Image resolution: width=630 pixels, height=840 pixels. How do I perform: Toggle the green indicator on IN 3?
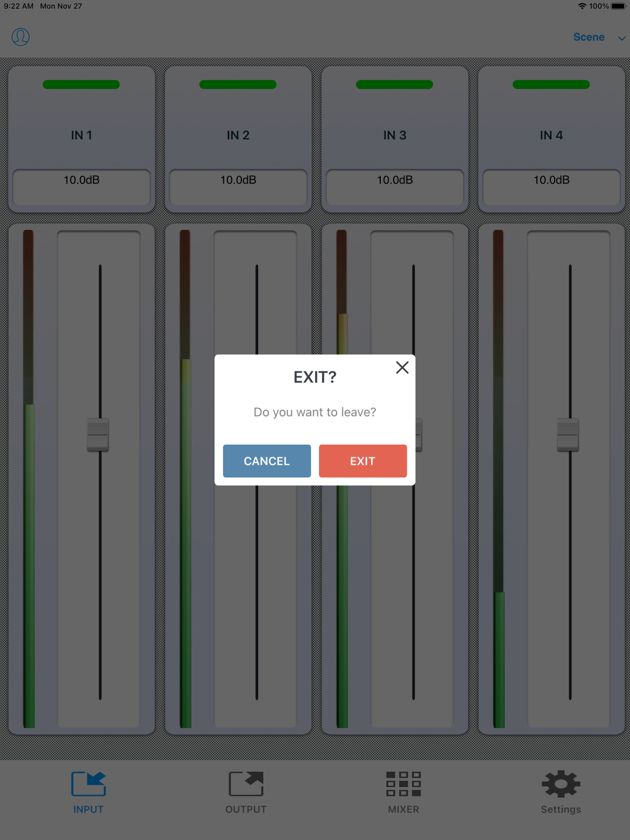coord(394,84)
